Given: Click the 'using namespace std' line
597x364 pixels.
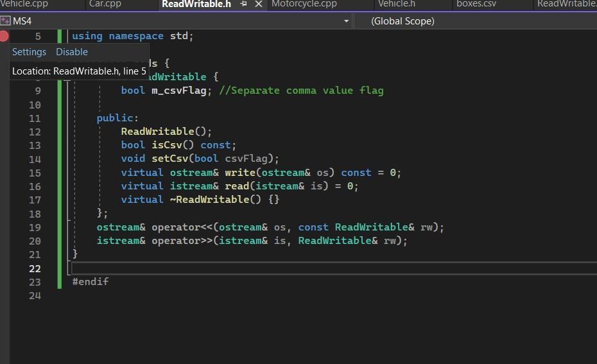Looking at the screenshot, I should [x=132, y=36].
